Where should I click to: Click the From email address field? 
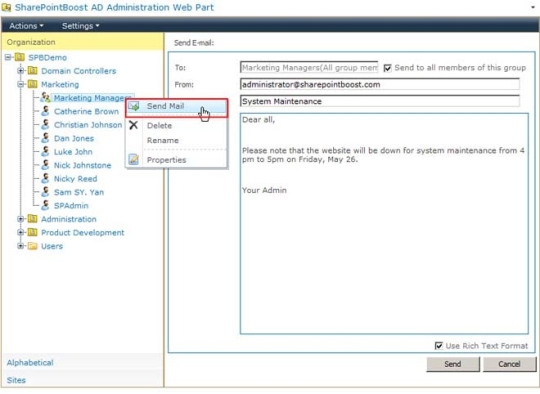pos(380,84)
